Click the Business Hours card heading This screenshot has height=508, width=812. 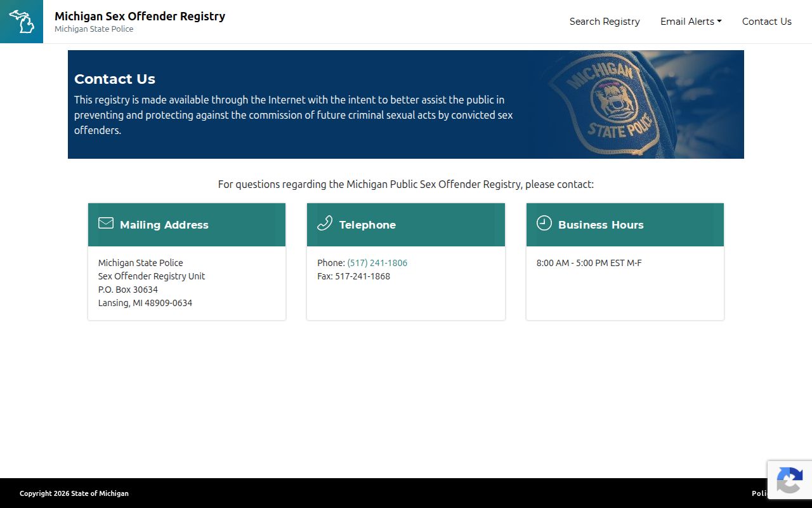pyautogui.click(x=601, y=225)
